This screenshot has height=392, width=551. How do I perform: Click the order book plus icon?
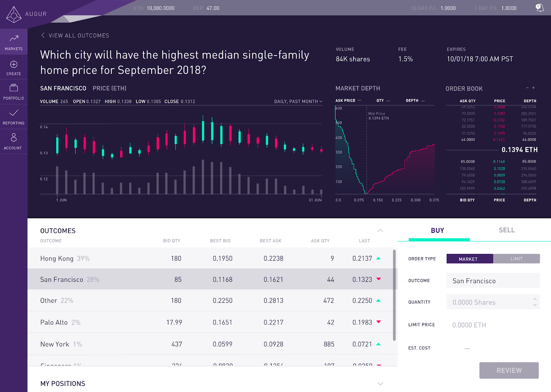pyautogui.click(x=533, y=88)
